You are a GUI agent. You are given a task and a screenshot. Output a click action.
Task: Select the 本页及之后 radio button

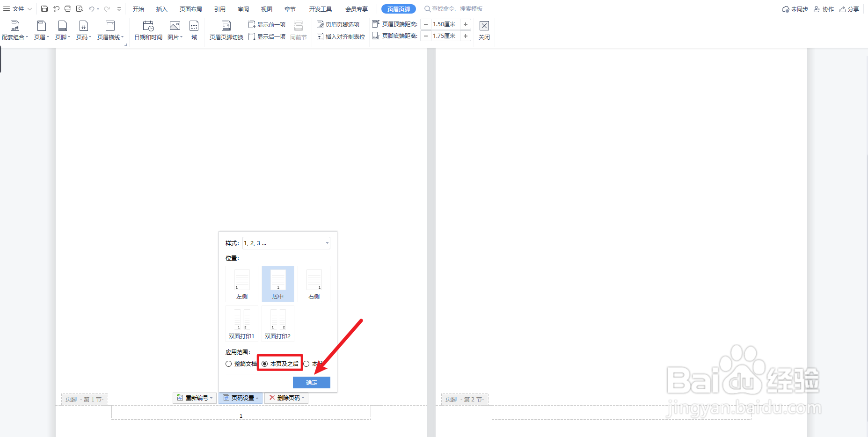265,364
